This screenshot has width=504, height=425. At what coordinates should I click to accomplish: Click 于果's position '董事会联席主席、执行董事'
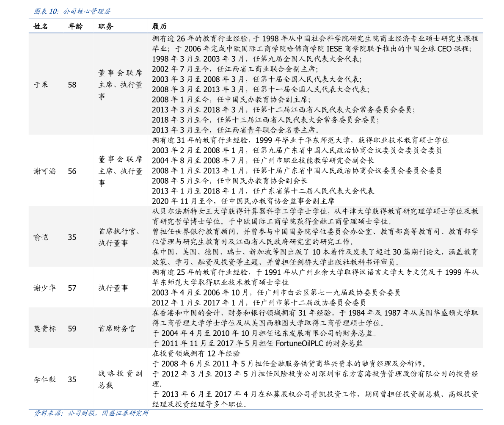tap(120, 85)
